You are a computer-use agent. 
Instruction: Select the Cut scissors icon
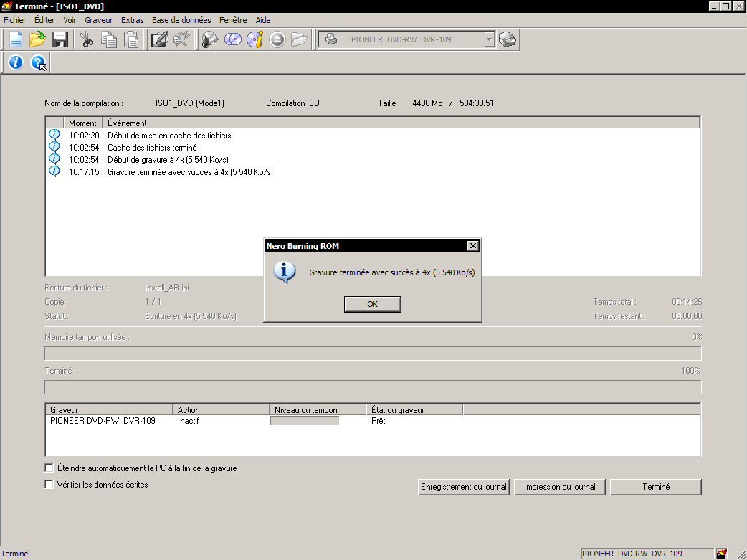coord(87,39)
